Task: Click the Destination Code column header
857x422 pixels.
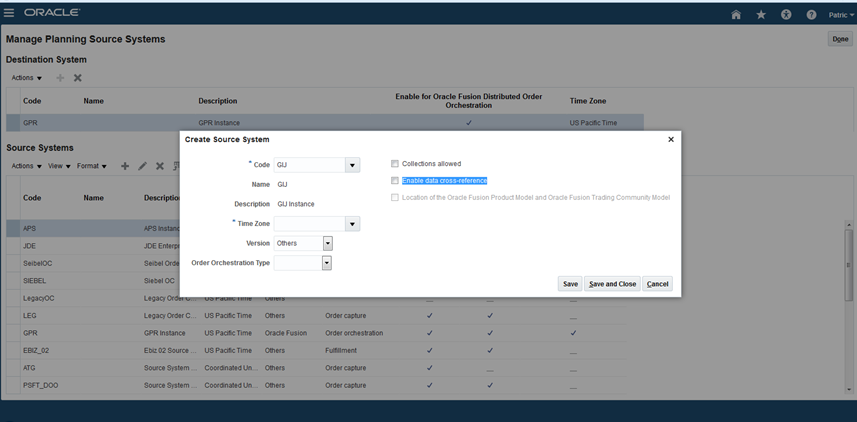Action: (x=32, y=101)
